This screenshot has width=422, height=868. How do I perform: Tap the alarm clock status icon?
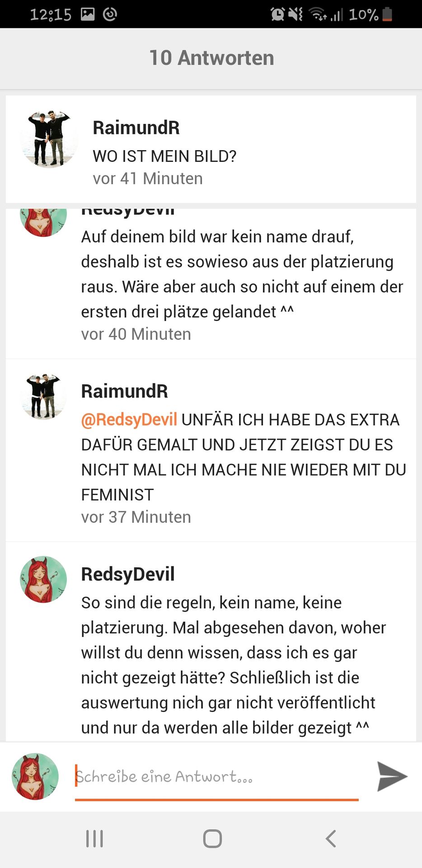(277, 14)
